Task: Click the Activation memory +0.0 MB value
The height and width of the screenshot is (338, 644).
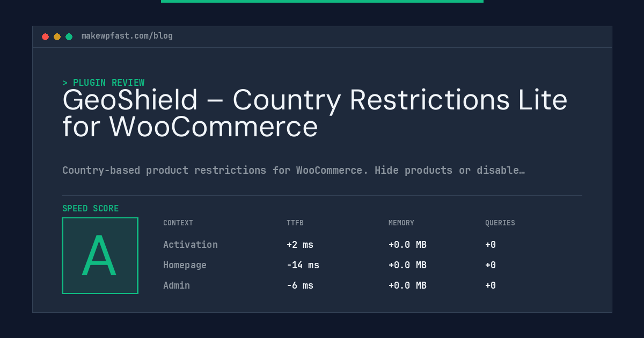Action: (407, 245)
